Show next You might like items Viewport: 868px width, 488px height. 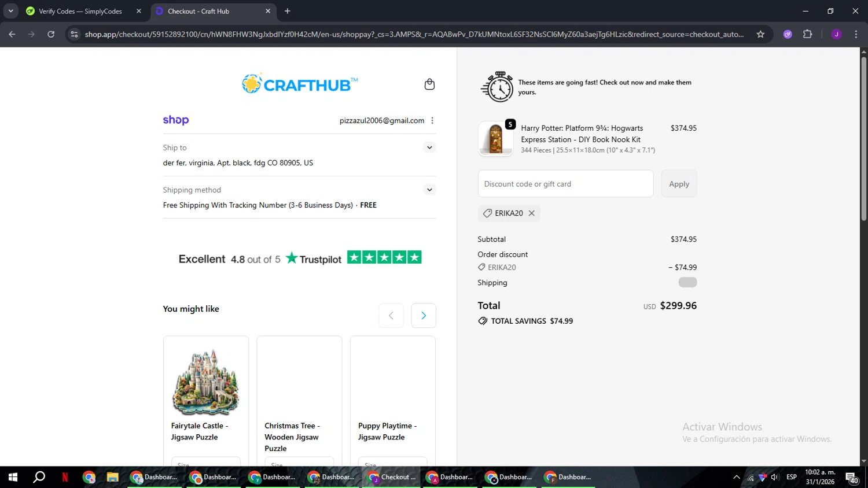[424, 315]
